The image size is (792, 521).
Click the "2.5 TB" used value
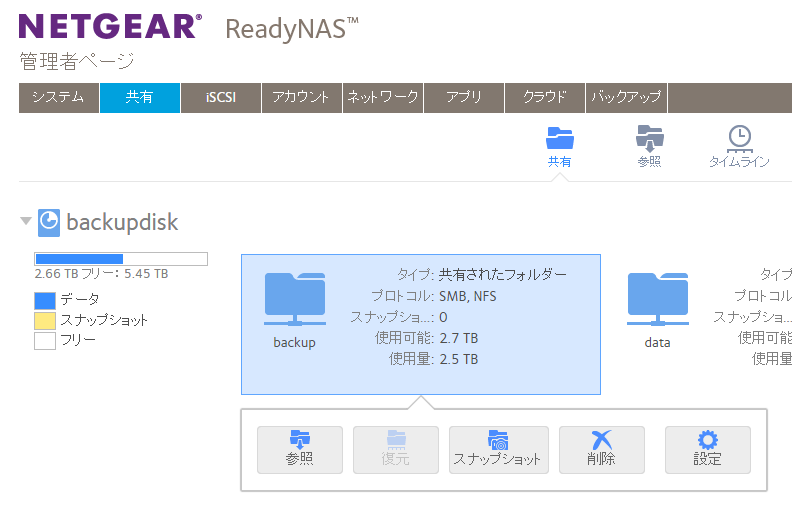point(459,359)
